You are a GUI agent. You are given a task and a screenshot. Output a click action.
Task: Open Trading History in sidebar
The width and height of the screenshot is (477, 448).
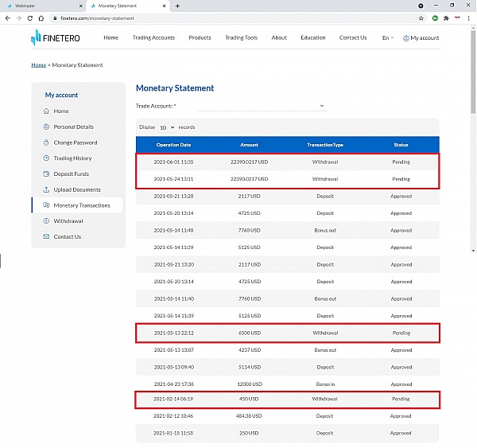pos(72,158)
